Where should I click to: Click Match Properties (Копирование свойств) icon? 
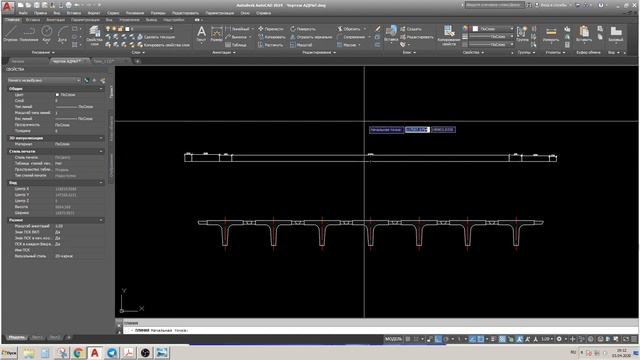449,35
